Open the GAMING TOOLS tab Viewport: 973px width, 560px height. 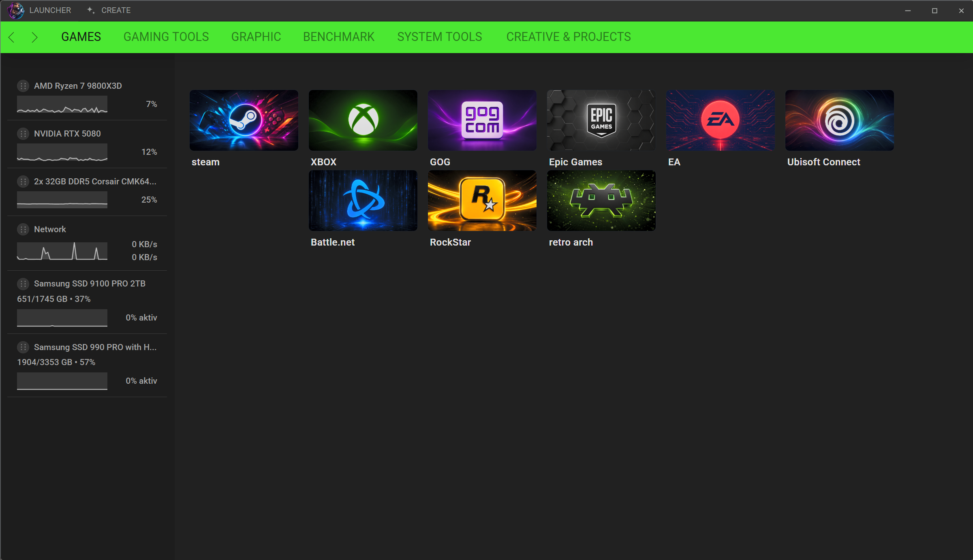pos(166,37)
